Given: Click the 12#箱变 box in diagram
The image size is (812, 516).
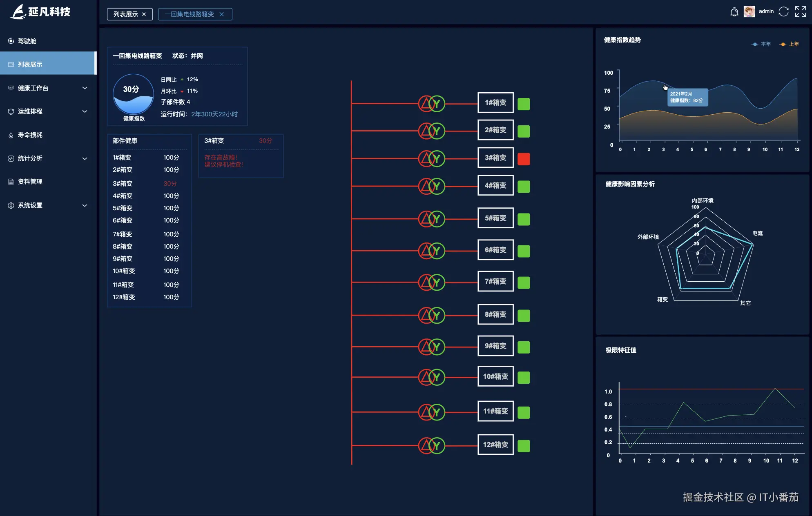Looking at the screenshot, I should click(495, 445).
